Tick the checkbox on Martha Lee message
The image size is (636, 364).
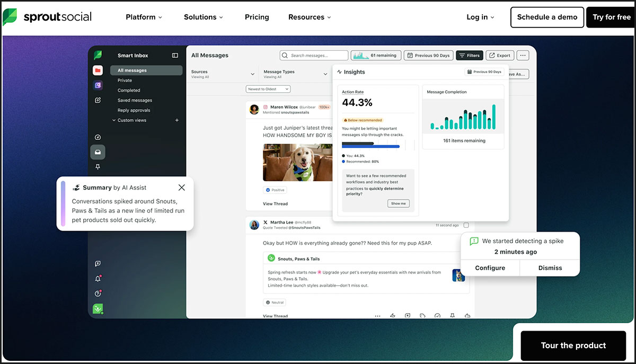pos(466,225)
